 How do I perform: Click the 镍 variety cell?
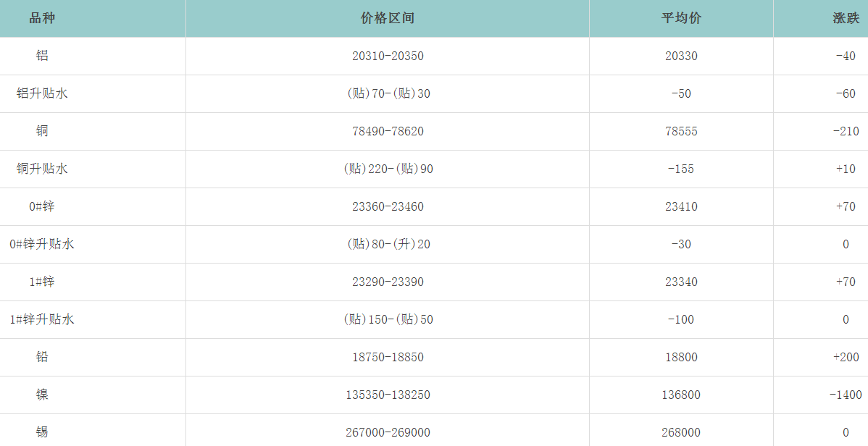click(x=42, y=395)
